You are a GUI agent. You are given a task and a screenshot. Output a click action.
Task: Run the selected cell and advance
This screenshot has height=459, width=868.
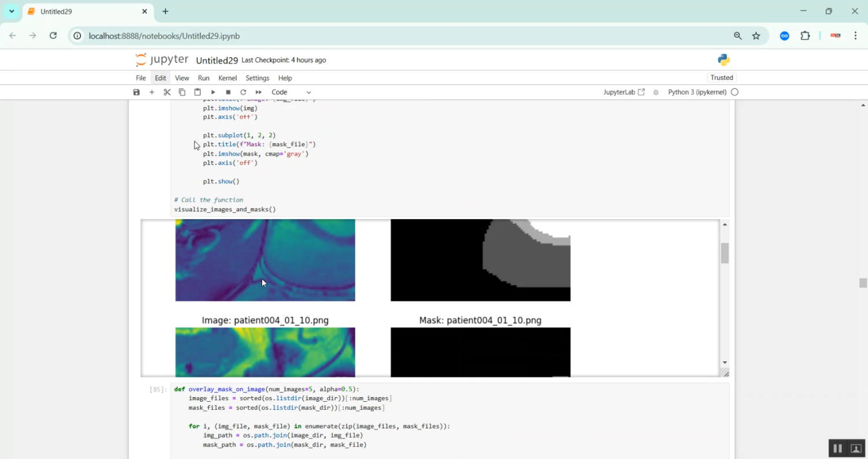(213, 92)
